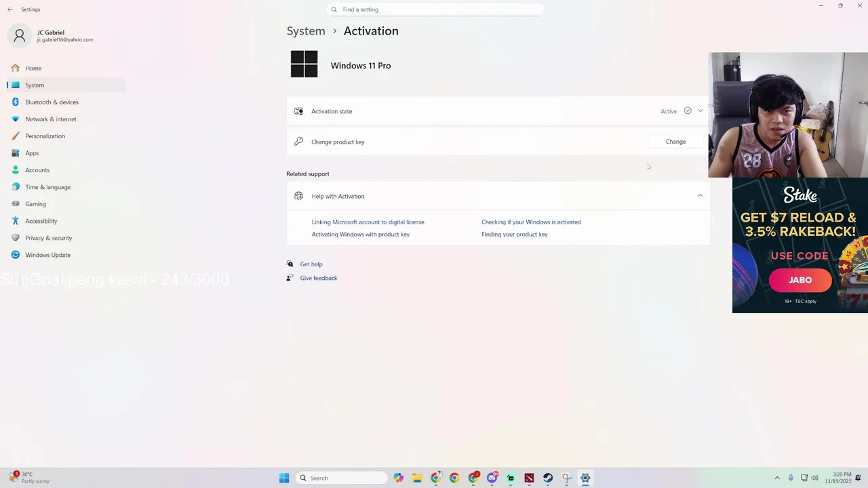Open Dota 2 from the taskbar
Viewport: 868px width, 488px height.
tap(529, 478)
